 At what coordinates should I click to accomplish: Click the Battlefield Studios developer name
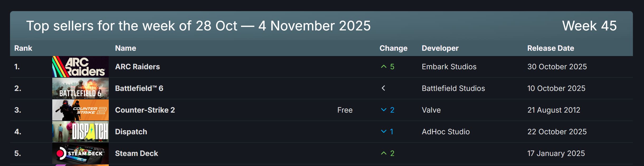(x=453, y=88)
